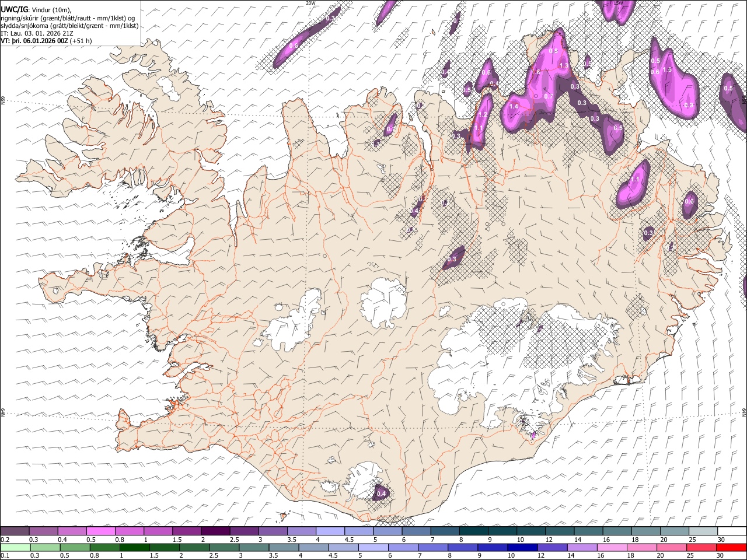Click the pale gray upper-row swatch between 25 and 30
Viewport: 747px width, 560px height.
[x=703, y=531]
